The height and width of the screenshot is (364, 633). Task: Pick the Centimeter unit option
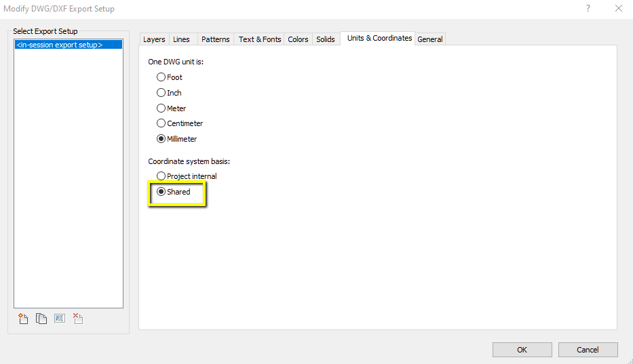(161, 123)
